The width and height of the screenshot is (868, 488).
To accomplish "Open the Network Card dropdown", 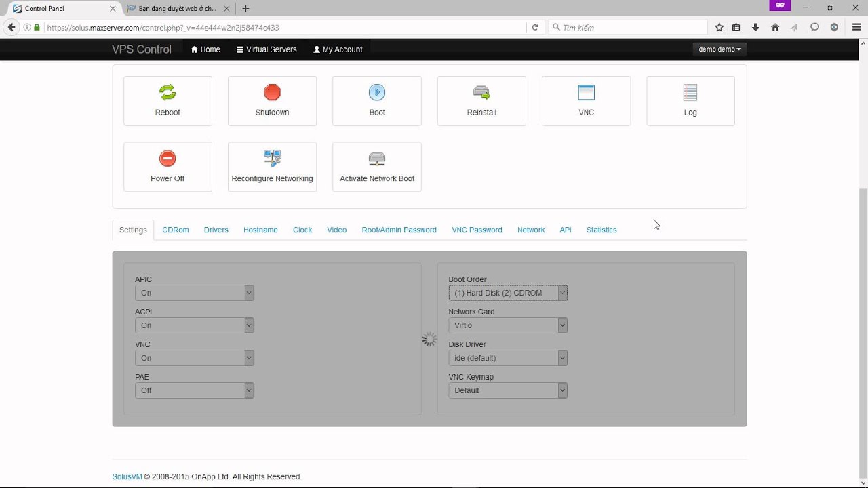I will 508,325.
